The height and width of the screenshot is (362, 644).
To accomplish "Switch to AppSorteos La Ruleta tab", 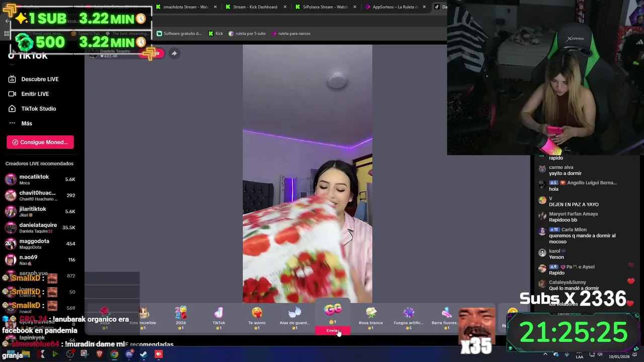I will [394, 7].
